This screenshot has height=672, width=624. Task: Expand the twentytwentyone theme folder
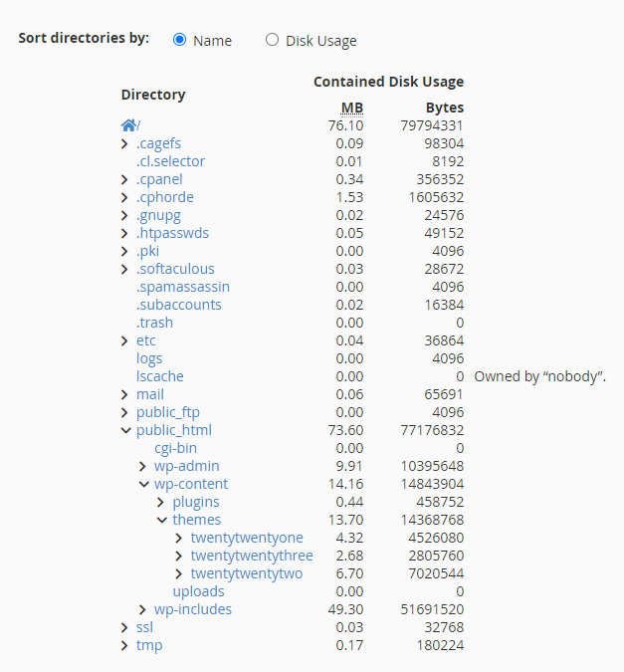(x=179, y=538)
